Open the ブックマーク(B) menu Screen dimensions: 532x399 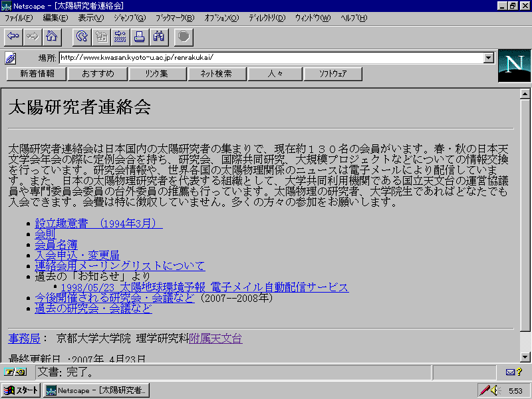coord(175,18)
